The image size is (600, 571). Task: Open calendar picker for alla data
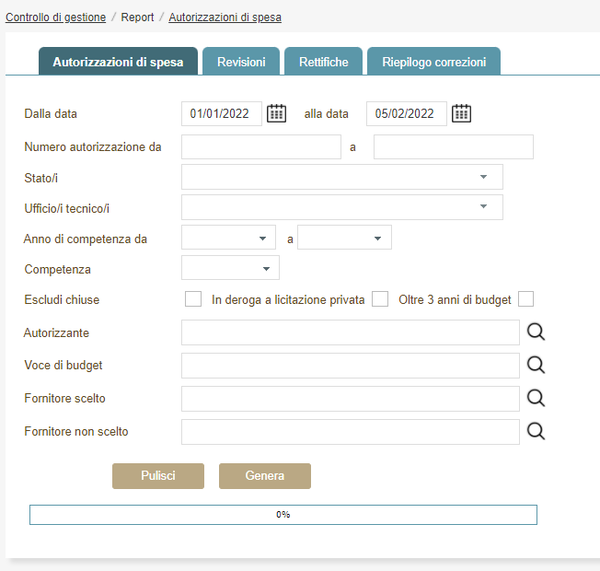[x=461, y=113]
